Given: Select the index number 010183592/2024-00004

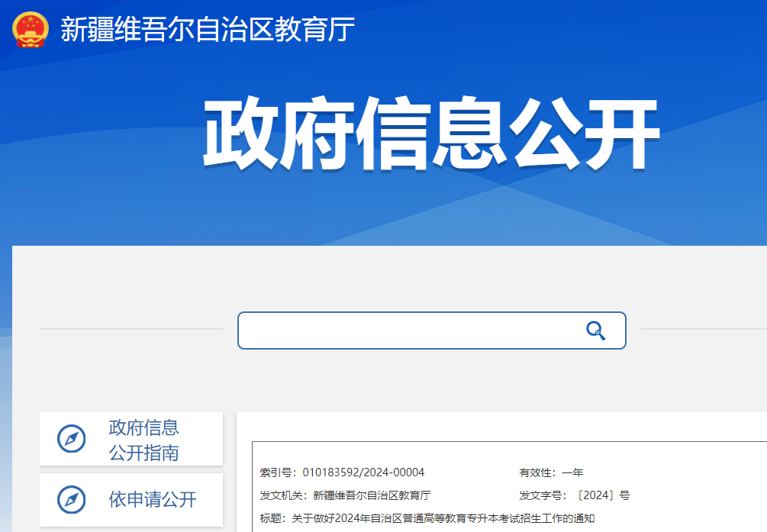Looking at the screenshot, I should [363, 472].
